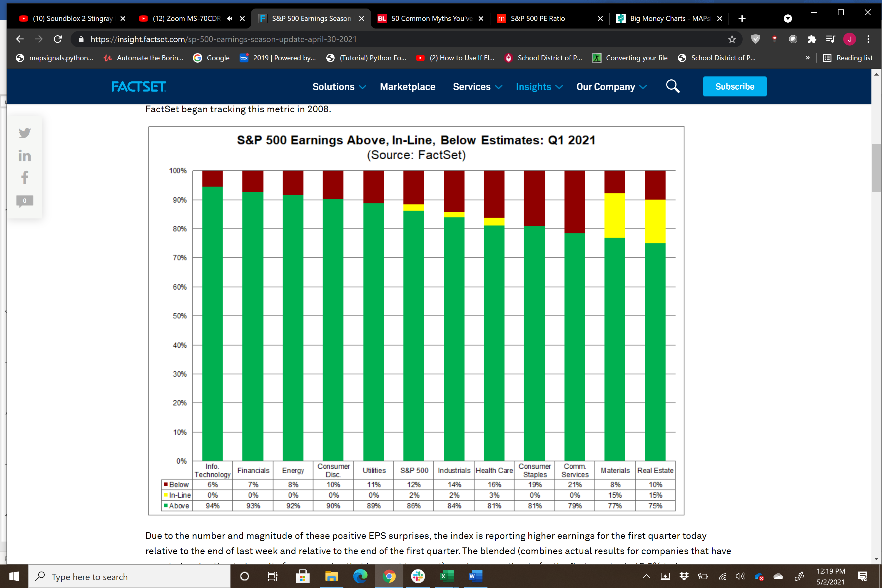This screenshot has width=882, height=588.
Task: Expand the Insights menu
Action: [x=539, y=87]
